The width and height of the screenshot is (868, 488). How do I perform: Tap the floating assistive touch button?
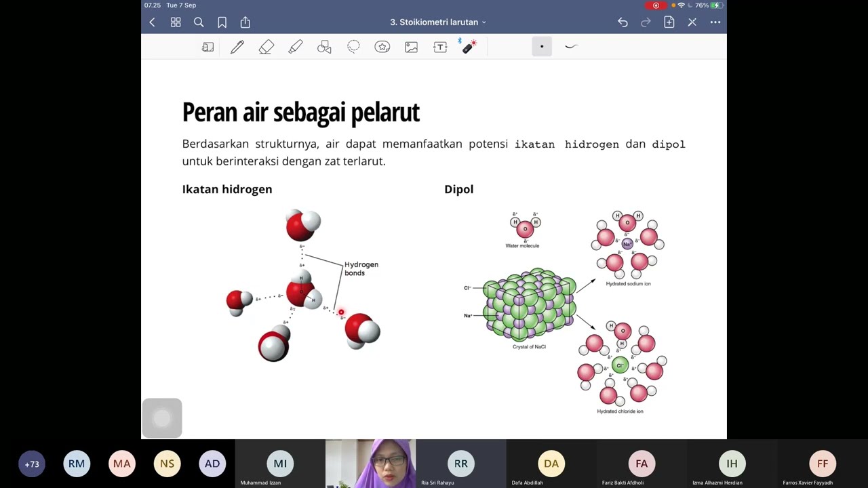(162, 418)
